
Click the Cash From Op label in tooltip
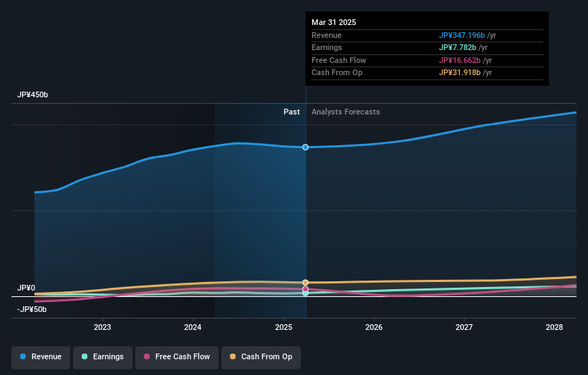[337, 73]
